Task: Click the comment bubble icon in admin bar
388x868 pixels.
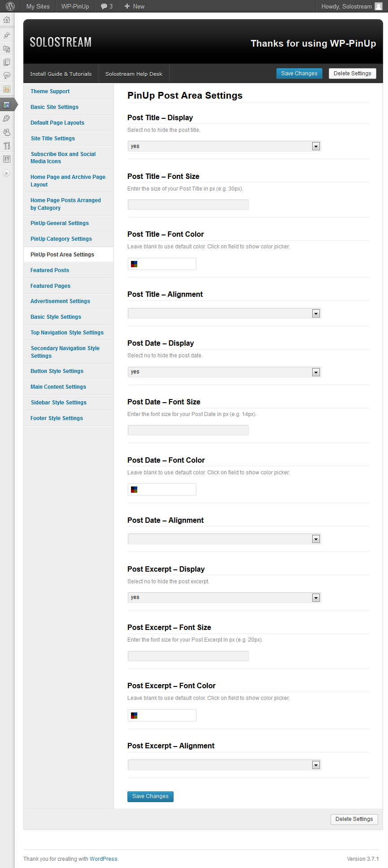Action: tap(104, 6)
